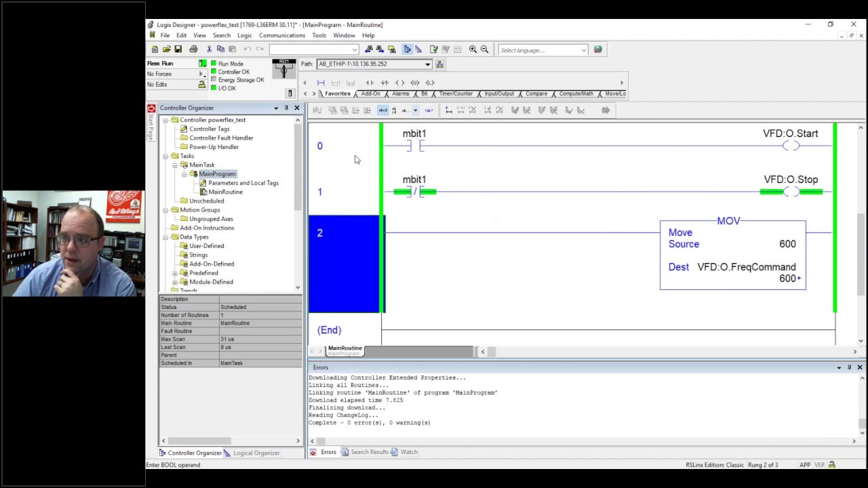Screen dimensions: 868x488
Task: Open the Who Active network browse icon
Action: (439, 64)
